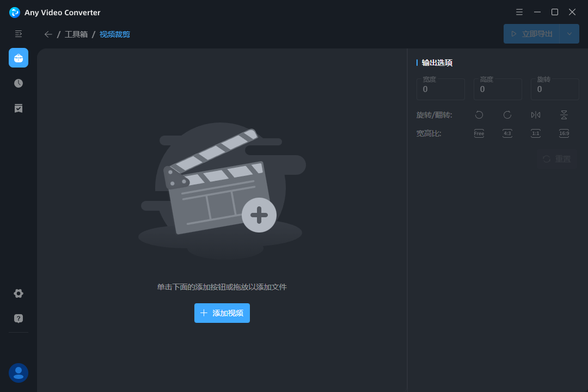This screenshot has height=392, width=588.
Task: Rotate video clockwise
Action: tap(507, 115)
